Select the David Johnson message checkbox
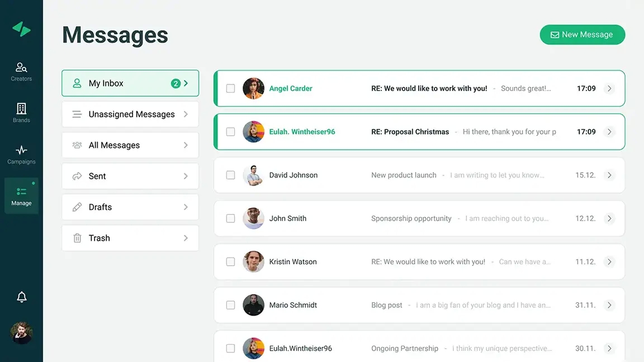 point(230,175)
